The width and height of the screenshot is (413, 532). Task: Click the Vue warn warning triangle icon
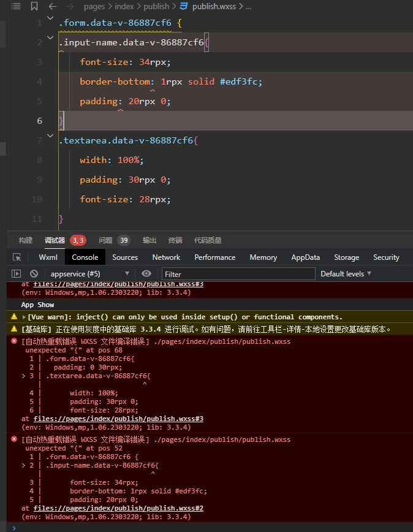pos(14,316)
